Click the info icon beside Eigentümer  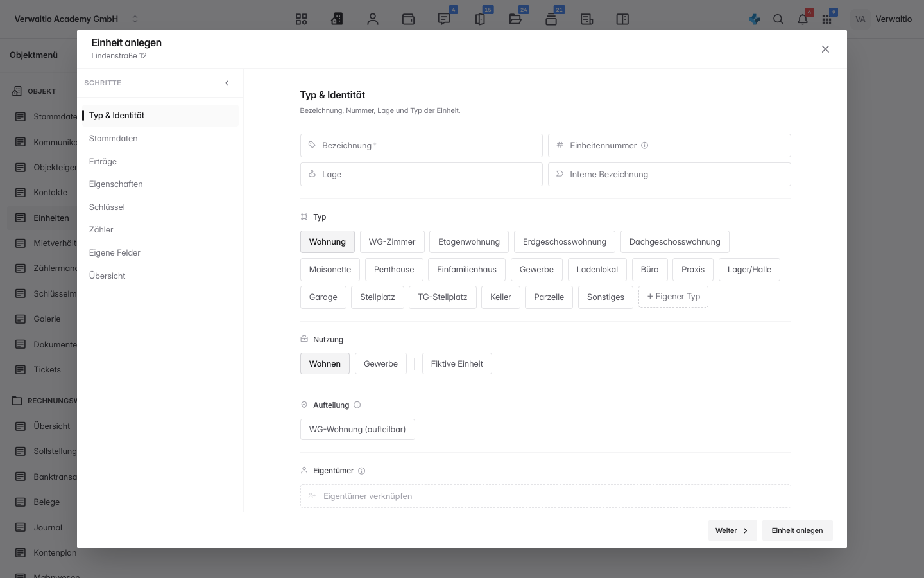click(362, 471)
